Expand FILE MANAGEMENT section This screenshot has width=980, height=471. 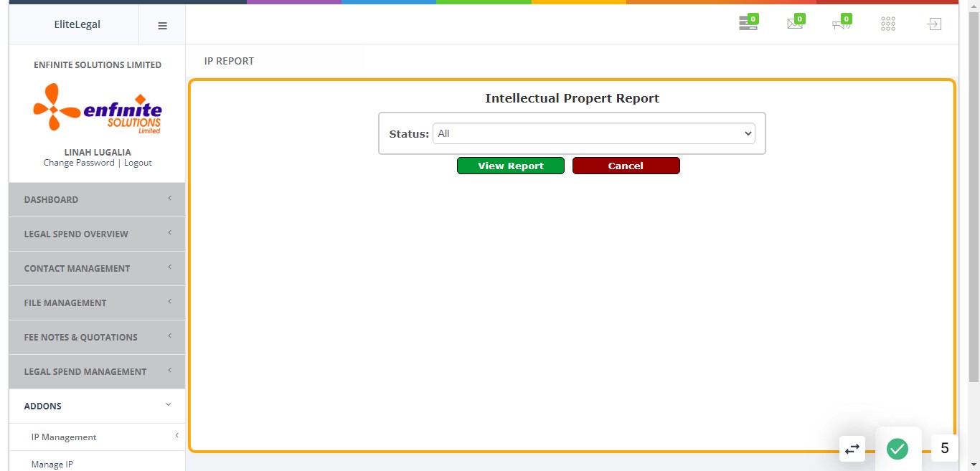click(97, 303)
